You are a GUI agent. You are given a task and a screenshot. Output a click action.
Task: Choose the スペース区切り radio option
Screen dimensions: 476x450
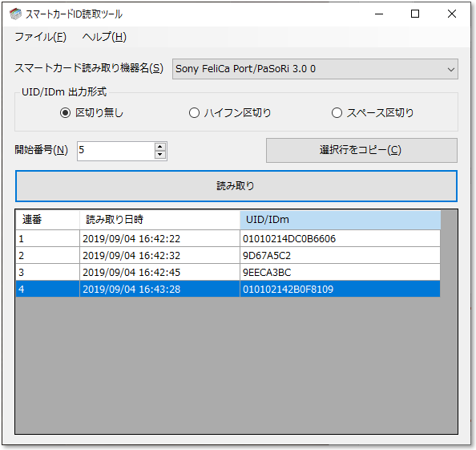tap(337, 113)
